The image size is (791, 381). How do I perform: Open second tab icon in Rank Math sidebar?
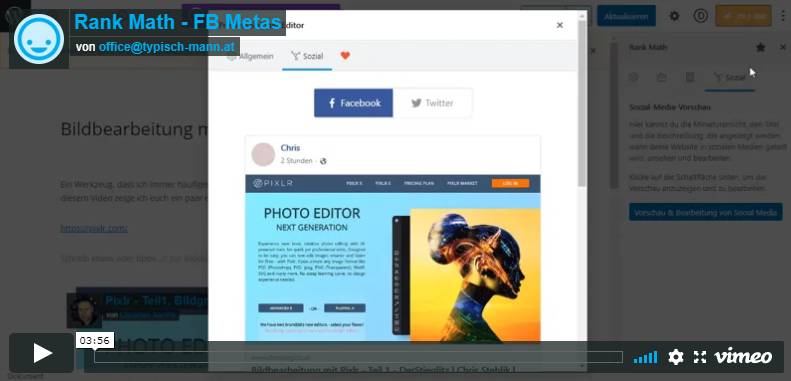pyautogui.click(x=662, y=77)
